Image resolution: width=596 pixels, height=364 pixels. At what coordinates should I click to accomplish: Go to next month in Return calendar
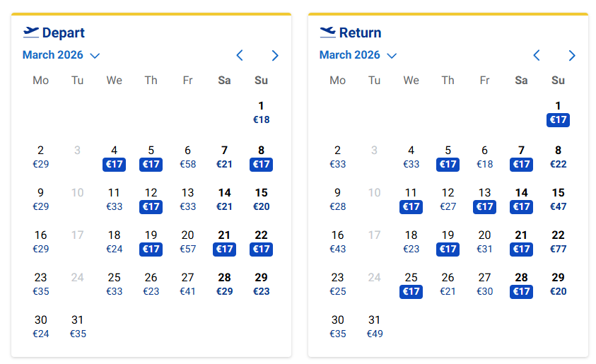572,55
